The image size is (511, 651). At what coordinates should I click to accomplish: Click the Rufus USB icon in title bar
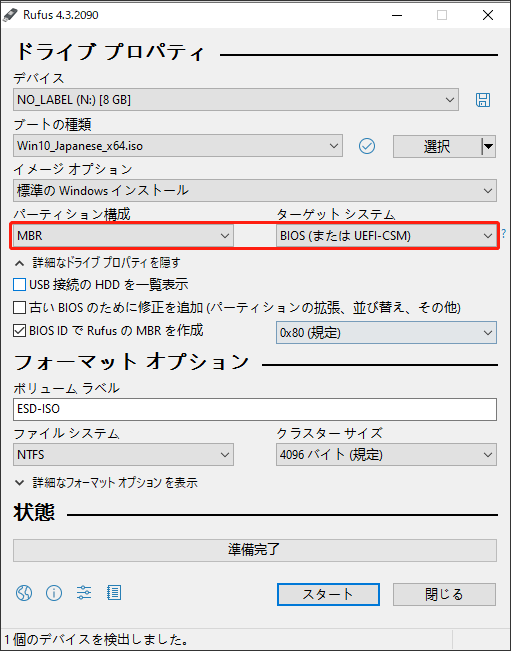pos(10,15)
